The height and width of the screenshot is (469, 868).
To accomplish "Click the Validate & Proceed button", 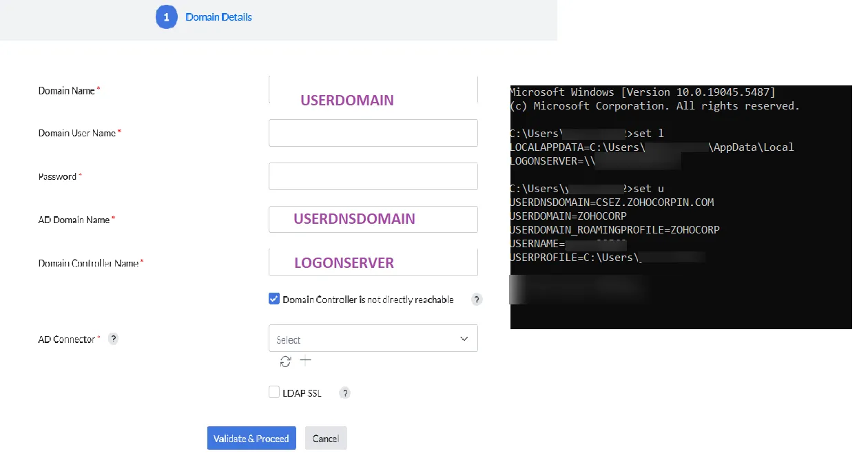I will [x=251, y=438].
